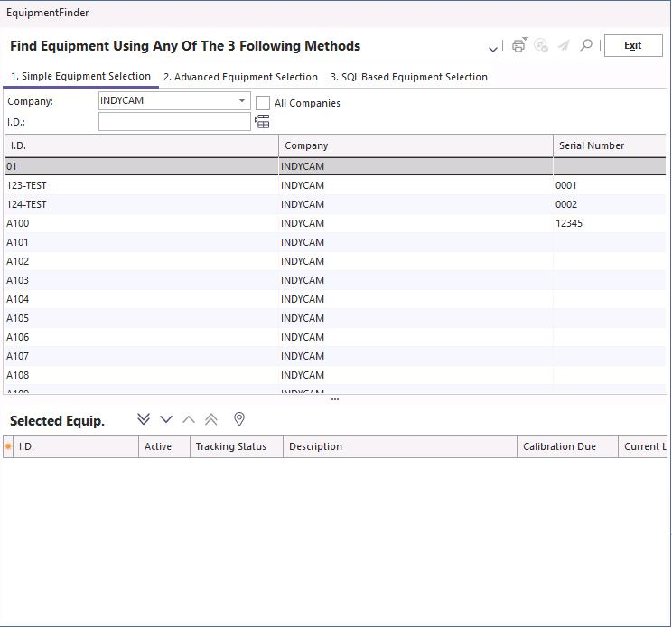The image size is (672, 628).
Task: Click the magnifying glass search icon
Action: (x=586, y=45)
